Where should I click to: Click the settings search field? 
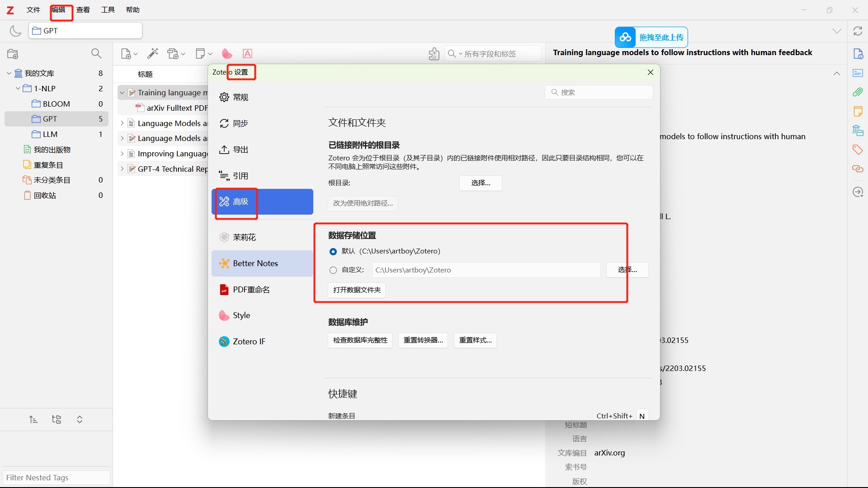click(x=599, y=92)
